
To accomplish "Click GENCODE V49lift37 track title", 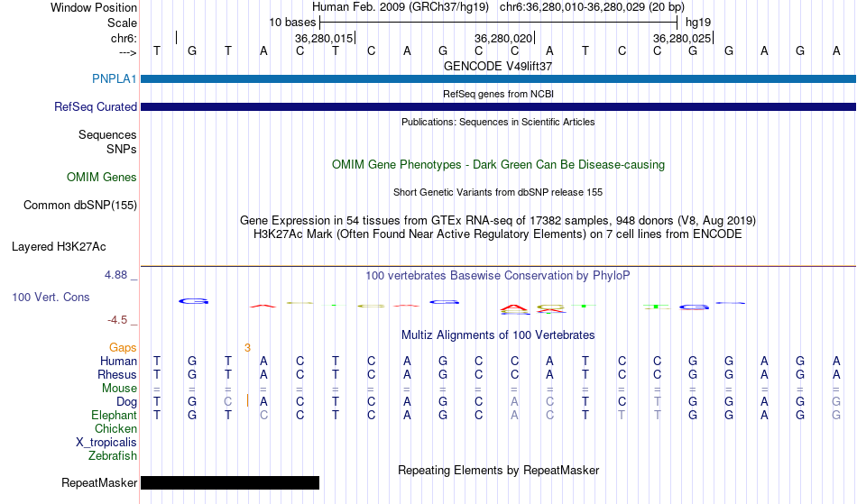I will [498, 66].
